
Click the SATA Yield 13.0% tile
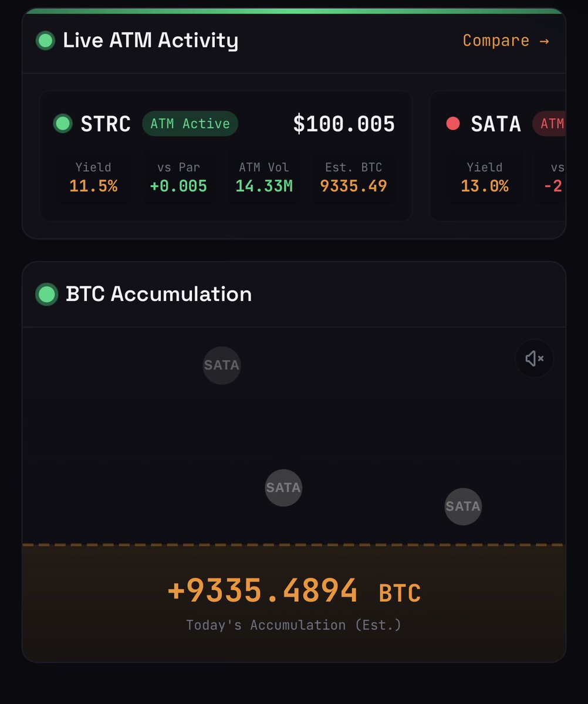coord(484,178)
